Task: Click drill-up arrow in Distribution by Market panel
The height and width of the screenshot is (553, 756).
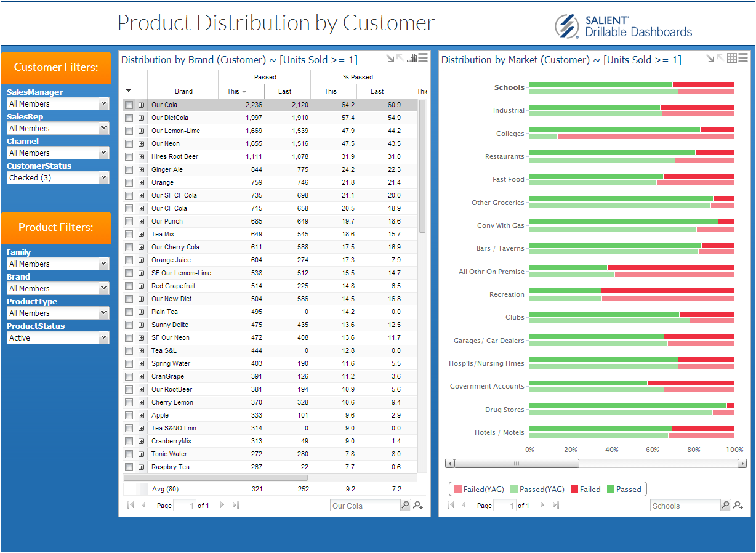Action: (x=720, y=57)
